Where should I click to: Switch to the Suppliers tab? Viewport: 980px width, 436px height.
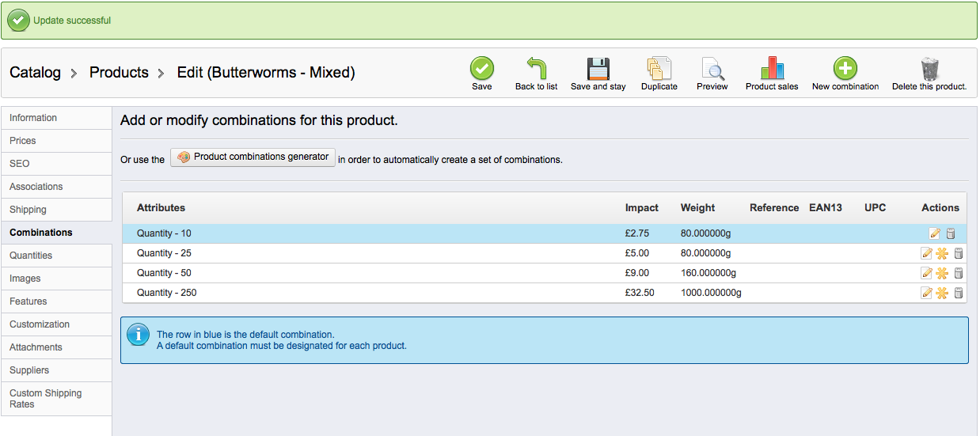(56, 370)
